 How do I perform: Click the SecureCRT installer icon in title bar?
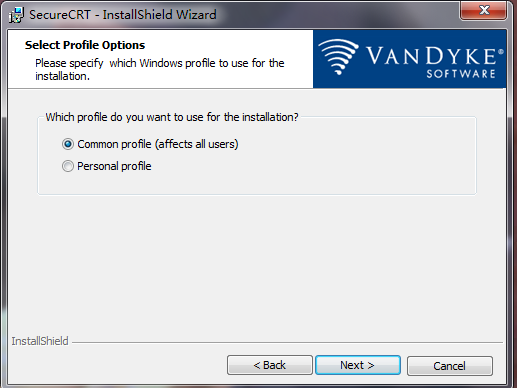(16, 15)
